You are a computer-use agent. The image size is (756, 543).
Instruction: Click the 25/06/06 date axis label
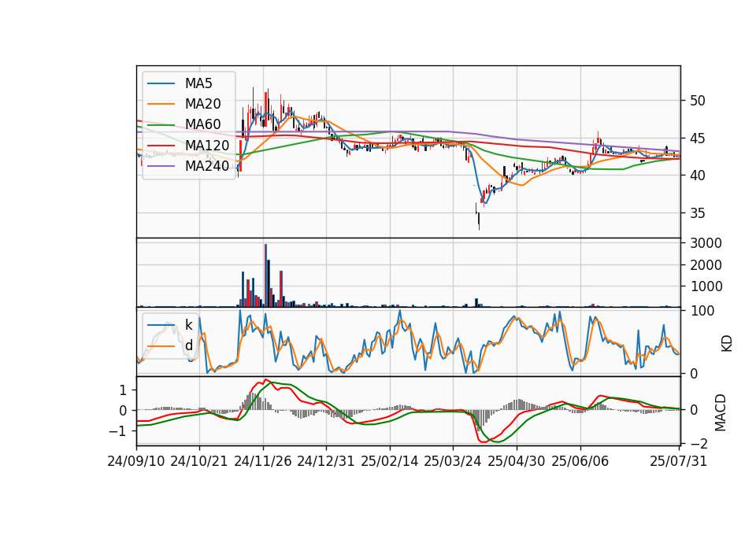[x=580, y=461]
